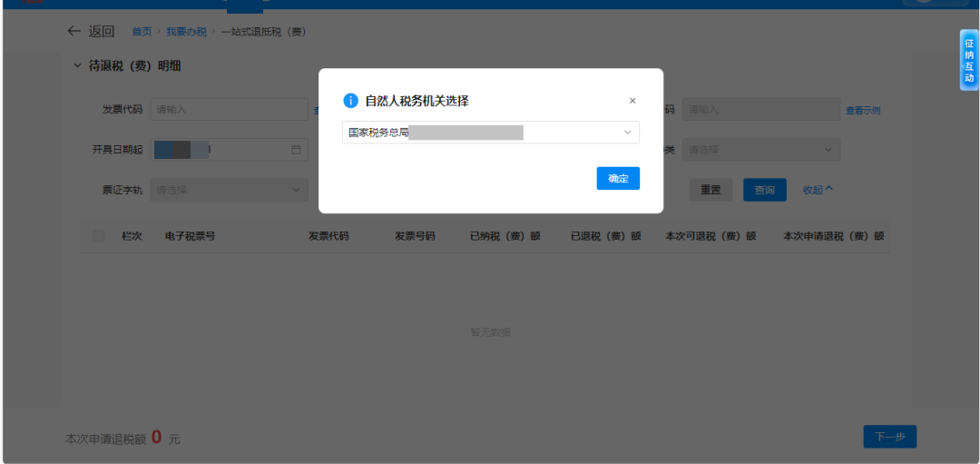Open the right-side 请选择 dropdown
Viewport: 980px width, 464px height.
(x=761, y=150)
